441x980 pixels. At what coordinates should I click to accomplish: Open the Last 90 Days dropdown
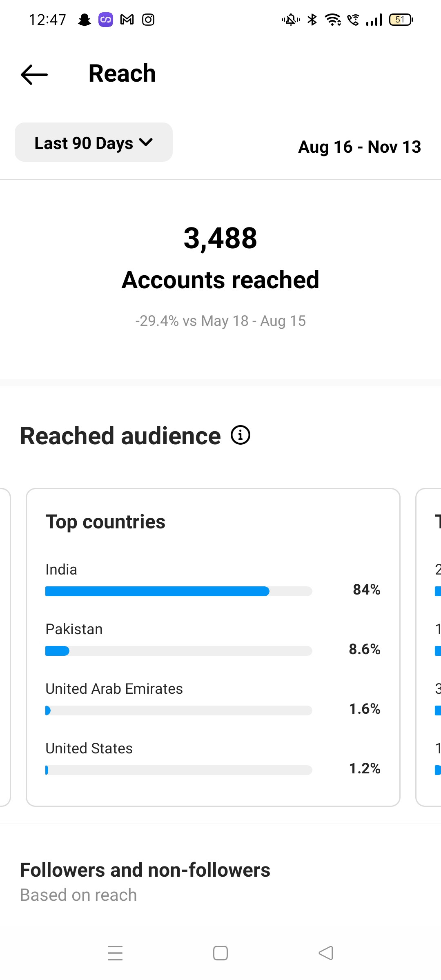[94, 143]
